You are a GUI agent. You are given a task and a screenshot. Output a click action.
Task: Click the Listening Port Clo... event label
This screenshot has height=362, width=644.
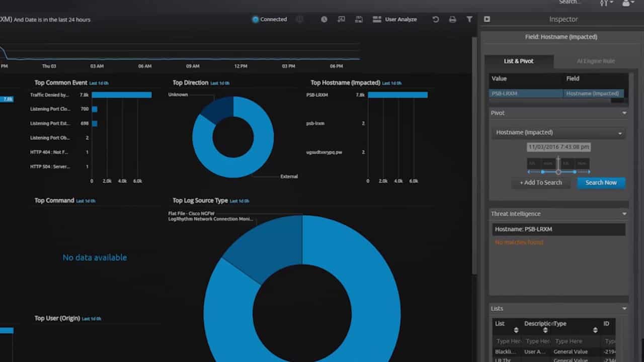[x=50, y=109]
